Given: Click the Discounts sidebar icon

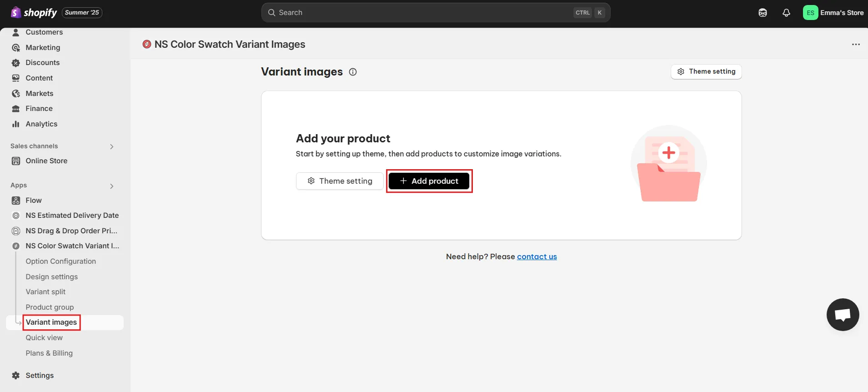Looking at the screenshot, I should tap(16, 63).
